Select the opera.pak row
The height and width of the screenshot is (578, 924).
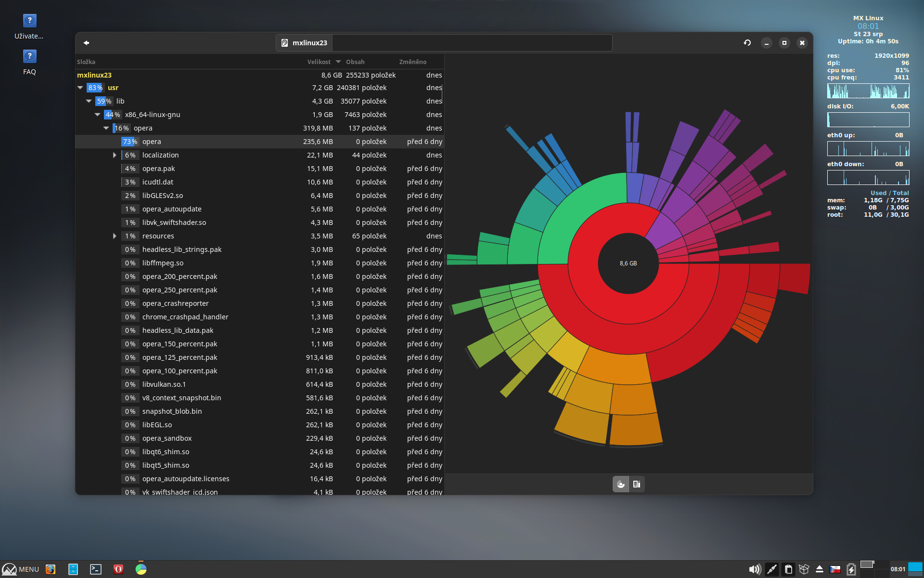tap(259, 169)
